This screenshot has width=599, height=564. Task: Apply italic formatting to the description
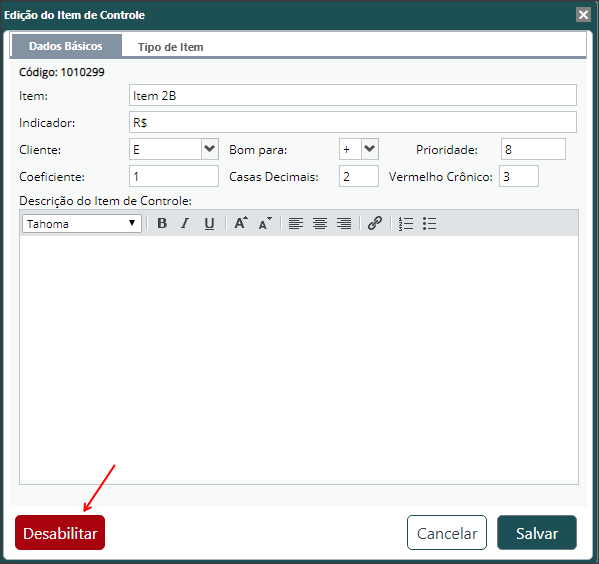pos(185,223)
